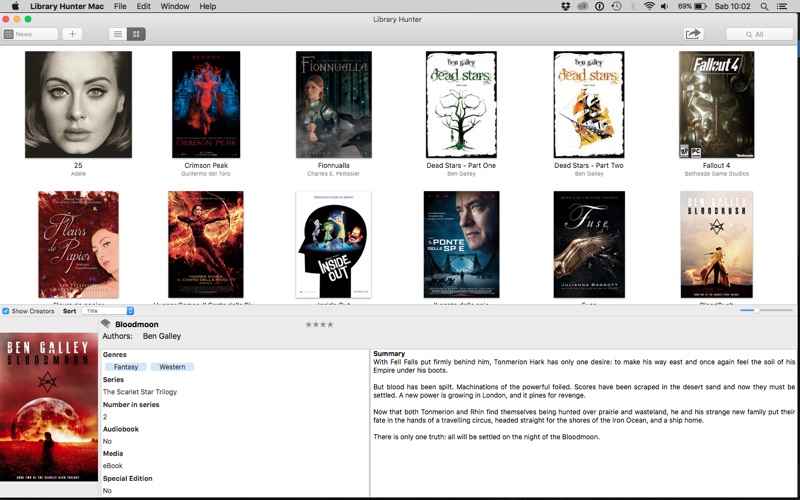800x500 pixels.
Task: Switch to list view
Action: (x=118, y=34)
